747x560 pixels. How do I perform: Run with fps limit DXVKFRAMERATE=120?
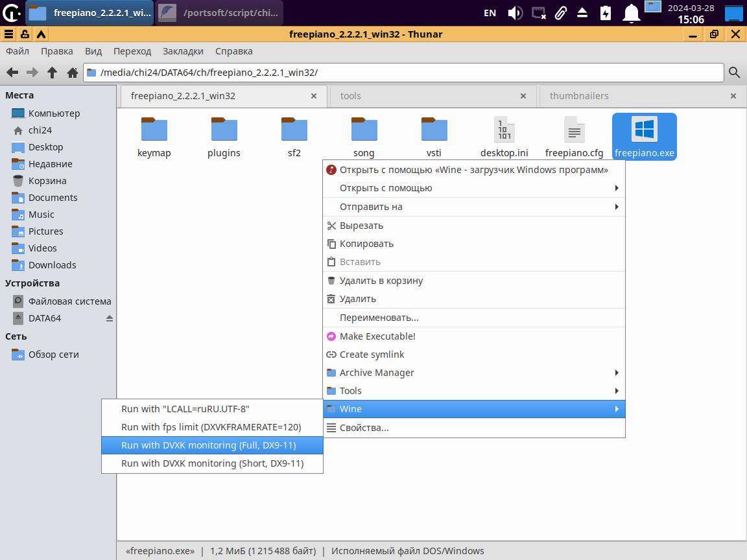click(213, 426)
